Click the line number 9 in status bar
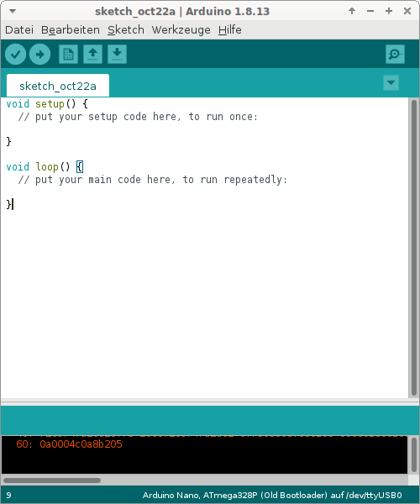The image size is (420, 504). (8, 495)
